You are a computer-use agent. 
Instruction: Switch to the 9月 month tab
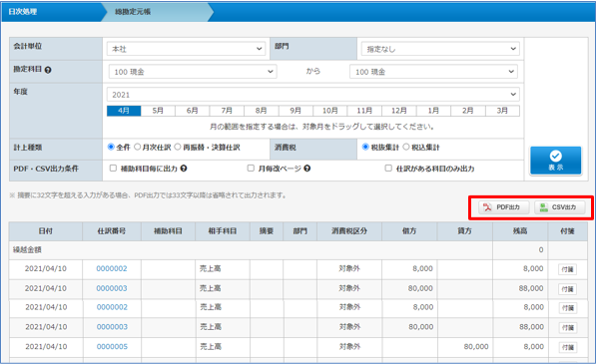point(296,111)
